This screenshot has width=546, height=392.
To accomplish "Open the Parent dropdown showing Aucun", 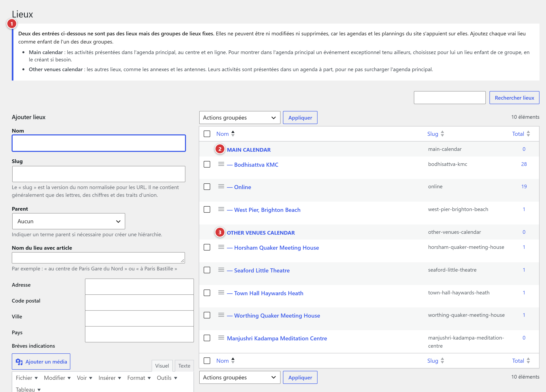I will tap(69, 221).
